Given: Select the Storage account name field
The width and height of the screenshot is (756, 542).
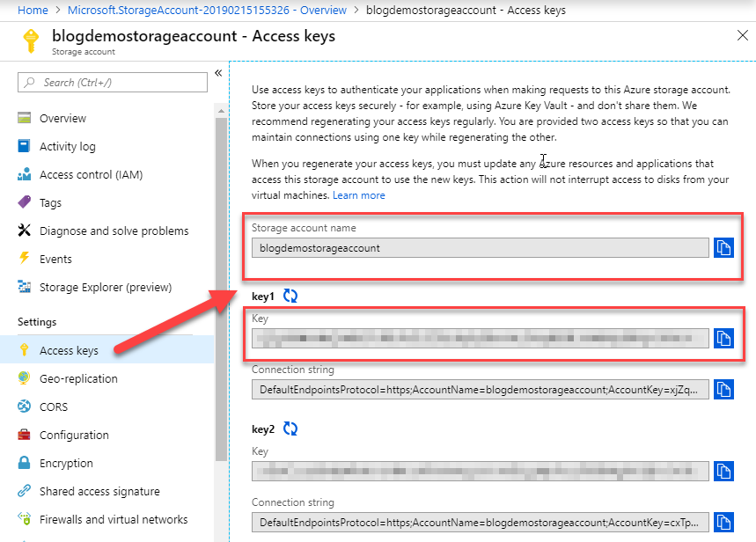Looking at the screenshot, I should [481, 248].
